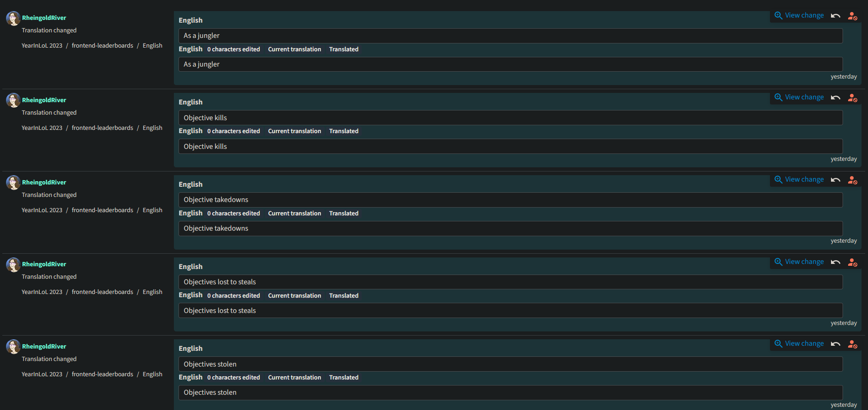Block user icon on 'Objective takedowns' entry
This screenshot has width=868, height=410.
tap(853, 180)
